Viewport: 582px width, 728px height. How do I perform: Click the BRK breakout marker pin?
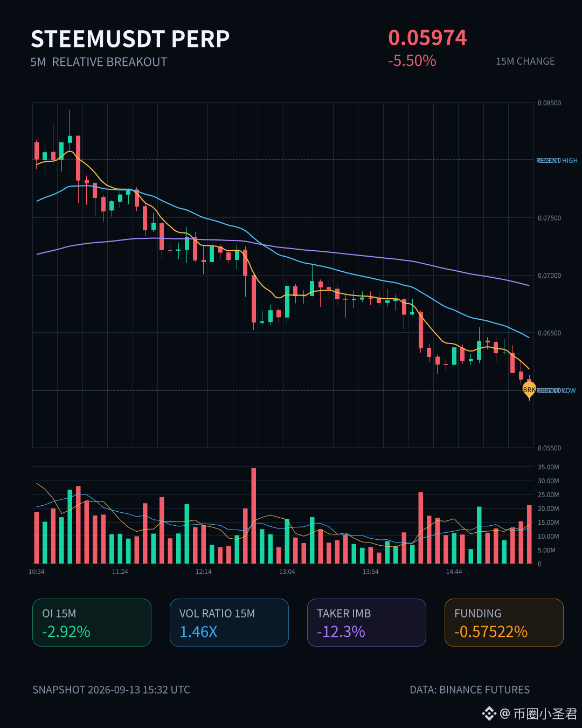[x=529, y=390]
